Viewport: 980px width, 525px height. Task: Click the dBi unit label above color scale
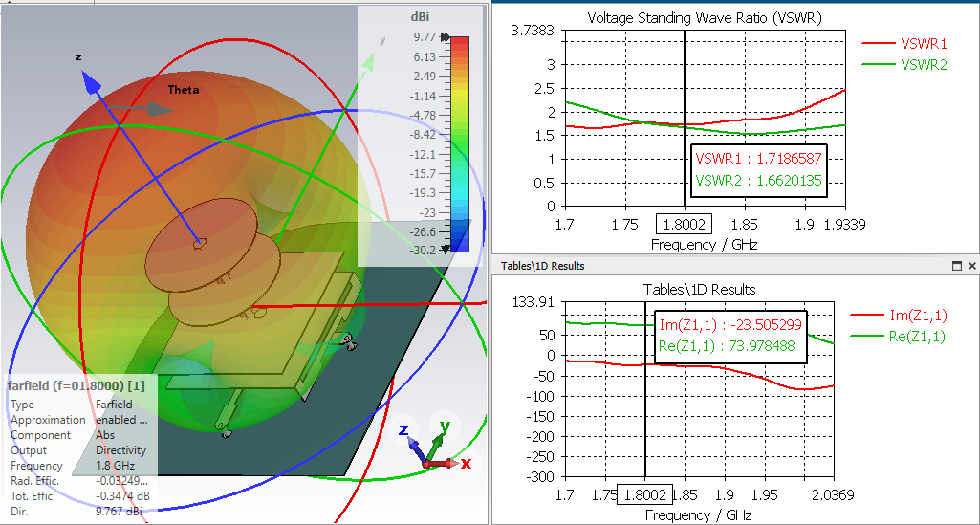[x=420, y=17]
